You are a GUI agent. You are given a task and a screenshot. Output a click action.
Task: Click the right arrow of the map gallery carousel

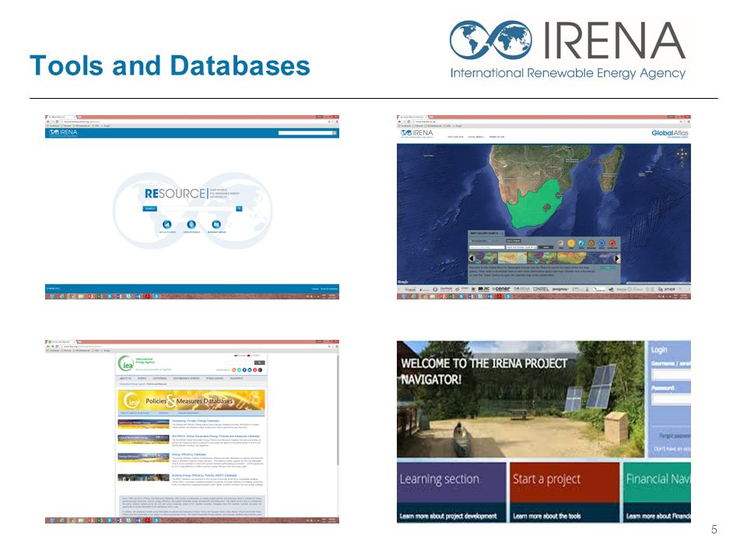pos(617,258)
